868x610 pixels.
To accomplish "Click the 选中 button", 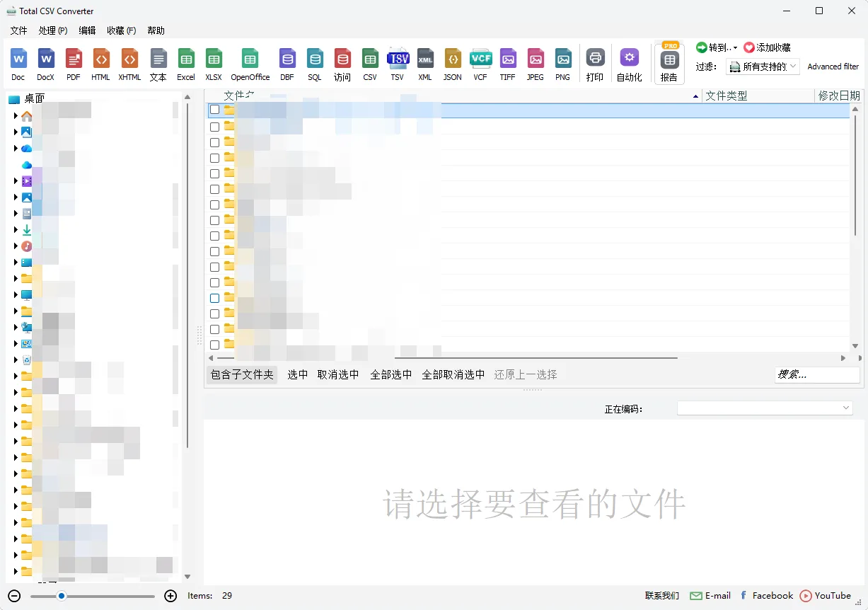I will [298, 374].
